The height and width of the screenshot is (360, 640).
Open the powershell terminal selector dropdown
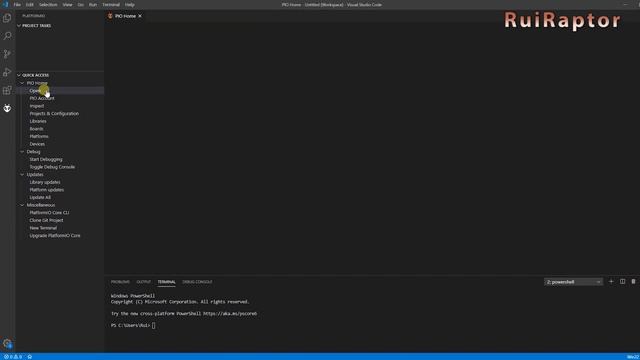tap(573, 282)
